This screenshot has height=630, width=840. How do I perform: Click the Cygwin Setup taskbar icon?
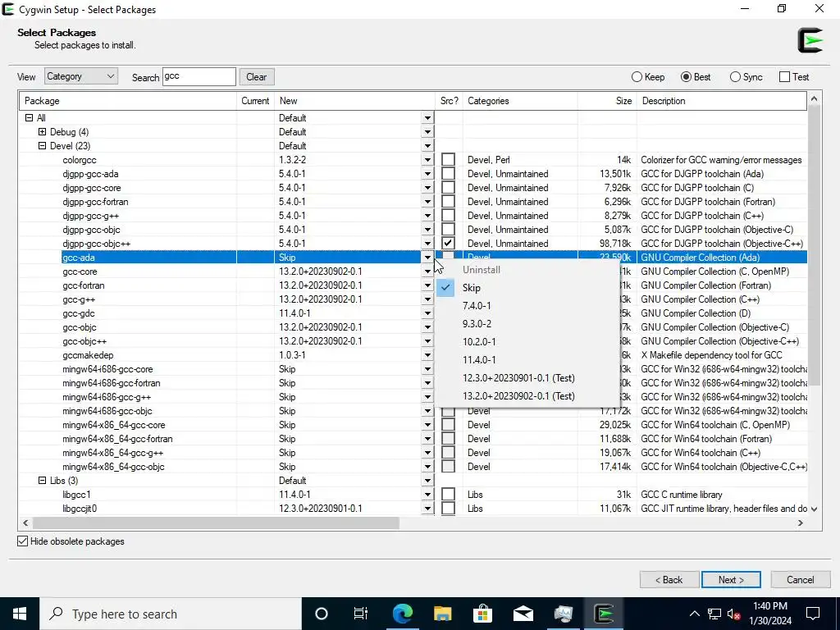604,614
